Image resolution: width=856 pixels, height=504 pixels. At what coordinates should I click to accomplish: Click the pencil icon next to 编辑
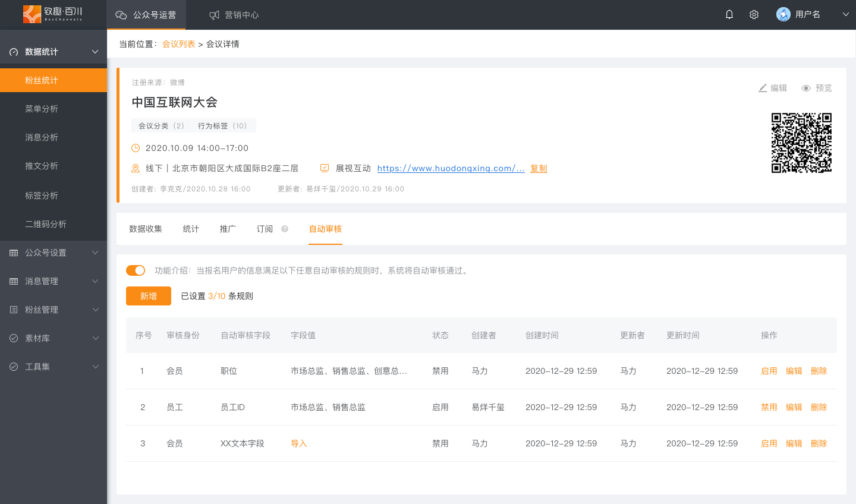click(x=763, y=88)
